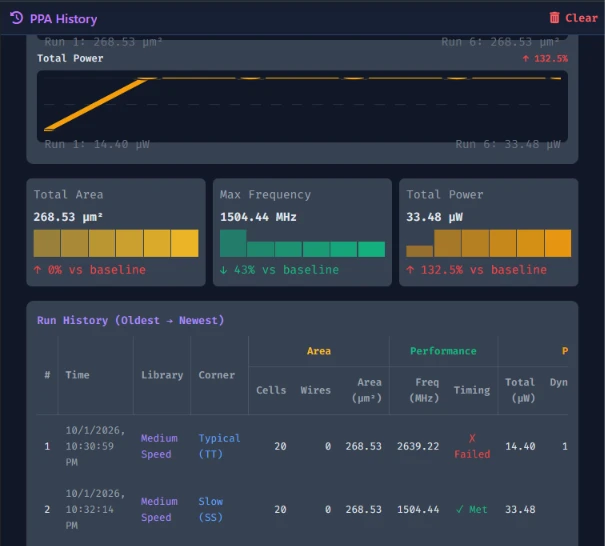Click the 14.40 total power cell
Screen dimensions: 605x546
tap(520, 446)
